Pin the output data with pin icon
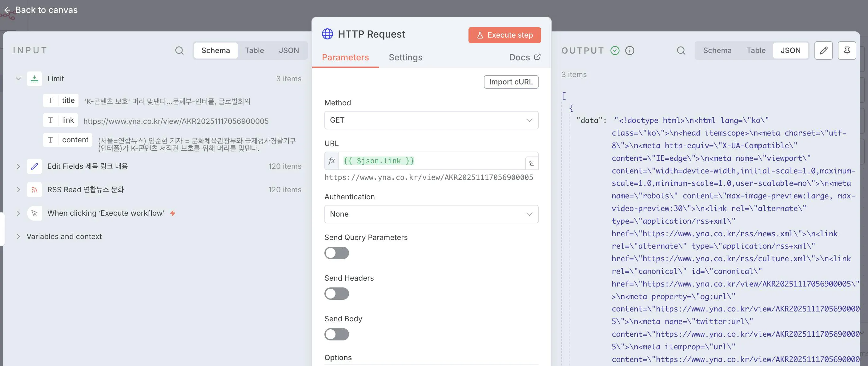This screenshot has width=868, height=366. (x=846, y=51)
